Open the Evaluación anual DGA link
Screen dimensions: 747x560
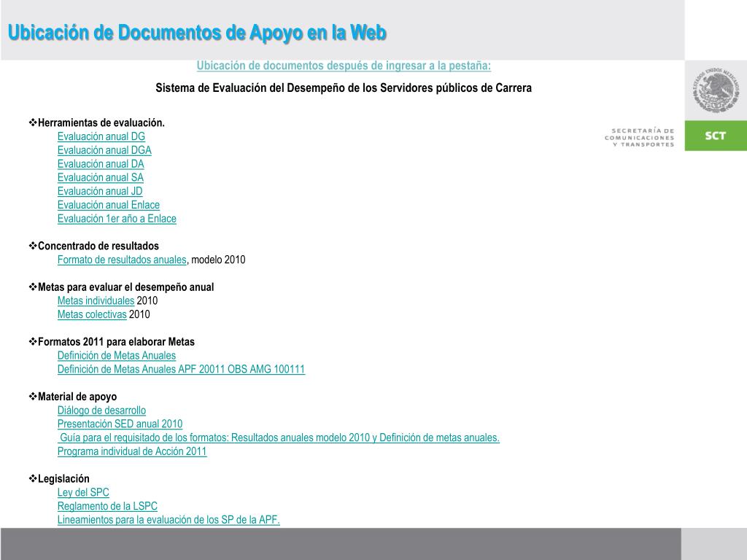coord(104,150)
